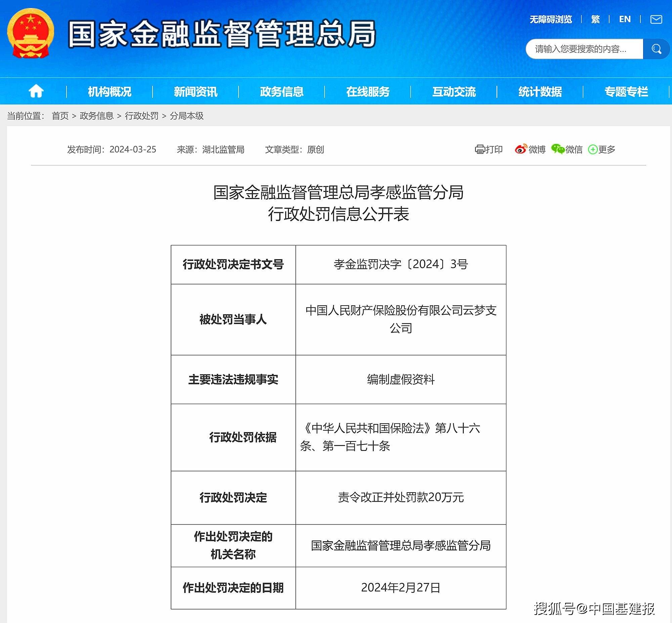672x623 pixels.
Task: Click header cell 作出处罚决定的日期
Action: tap(233, 588)
